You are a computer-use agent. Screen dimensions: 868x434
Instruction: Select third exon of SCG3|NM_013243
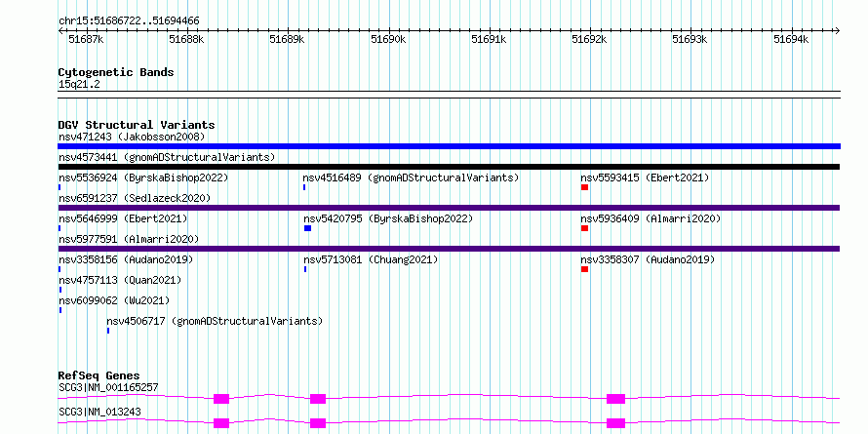pyautogui.click(x=615, y=423)
